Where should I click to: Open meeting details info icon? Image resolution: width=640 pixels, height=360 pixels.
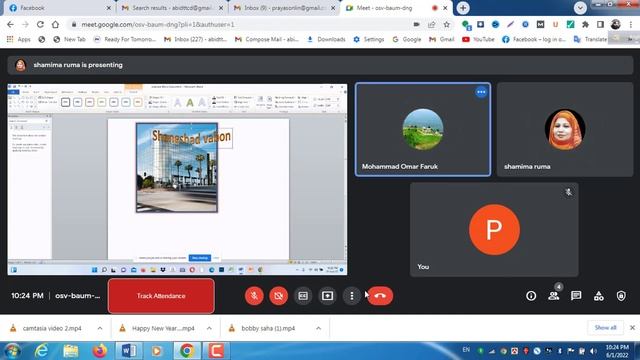tap(531, 296)
